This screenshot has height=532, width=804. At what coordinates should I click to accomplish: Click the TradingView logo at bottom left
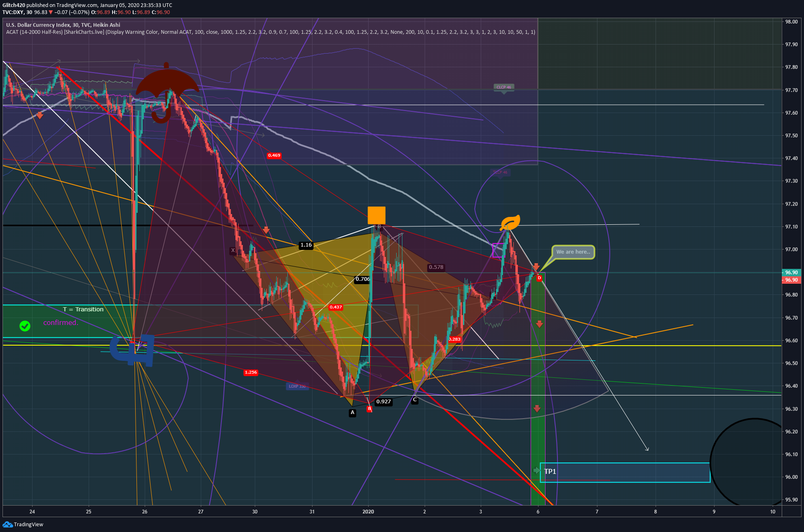click(23, 524)
